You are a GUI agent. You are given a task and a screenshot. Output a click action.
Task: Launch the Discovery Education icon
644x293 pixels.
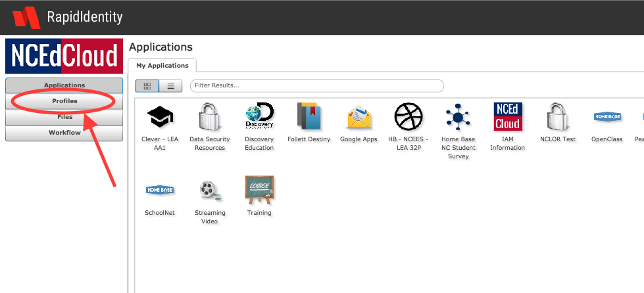(x=259, y=116)
